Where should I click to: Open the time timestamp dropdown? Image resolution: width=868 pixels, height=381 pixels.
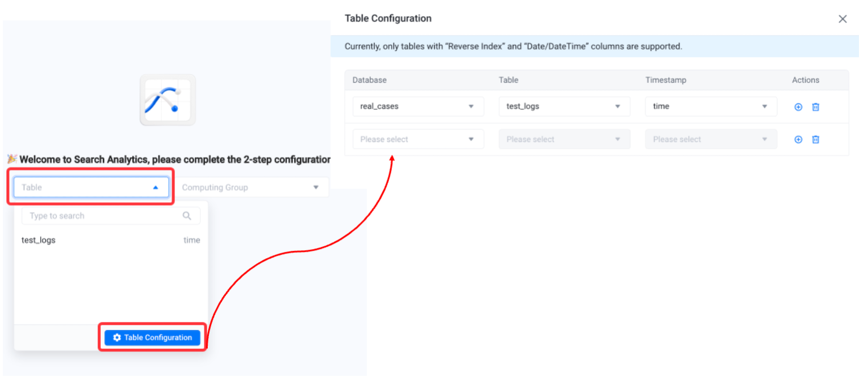[711, 106]
